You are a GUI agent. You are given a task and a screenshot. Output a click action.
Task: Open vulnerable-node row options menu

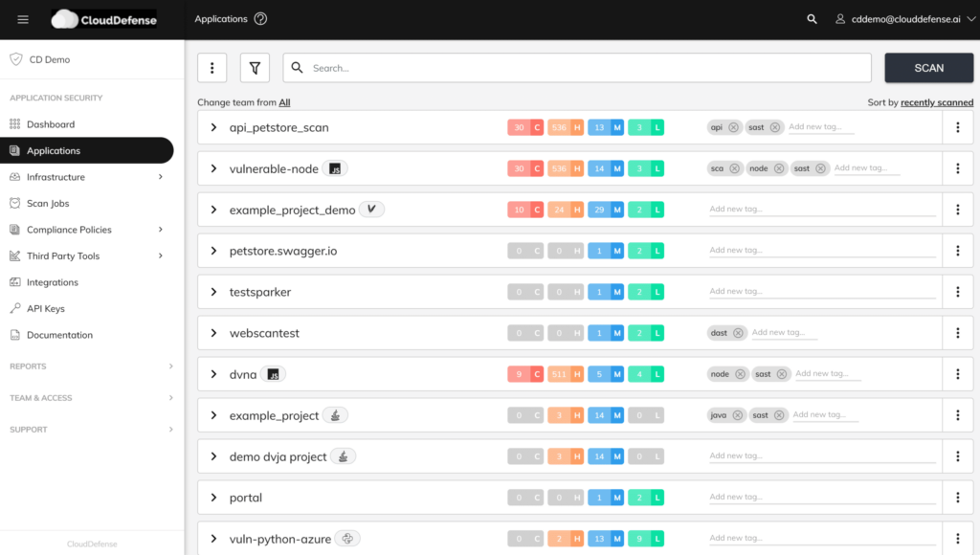point(957,168)
